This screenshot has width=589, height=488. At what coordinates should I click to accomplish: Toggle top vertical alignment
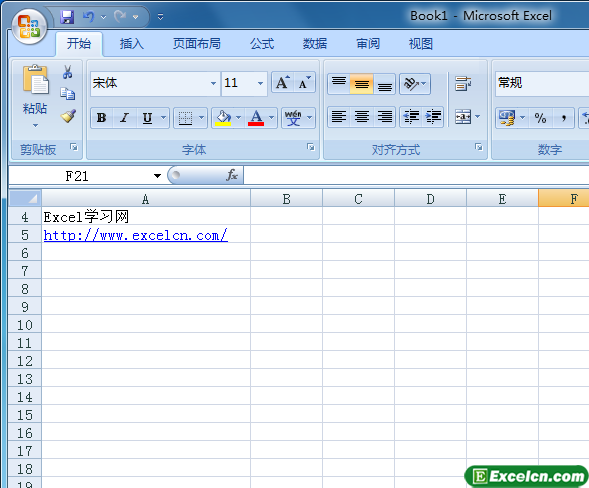click(x=339, y=83)
